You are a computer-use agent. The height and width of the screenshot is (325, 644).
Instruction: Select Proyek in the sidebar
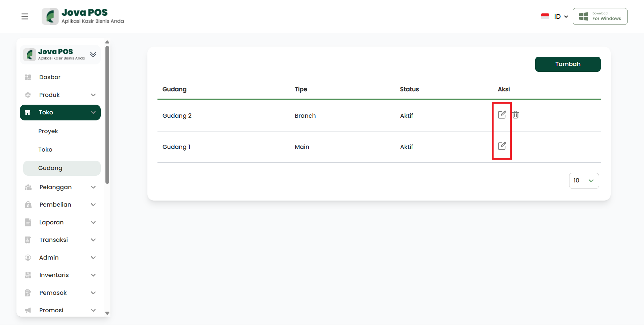(48, 131)
